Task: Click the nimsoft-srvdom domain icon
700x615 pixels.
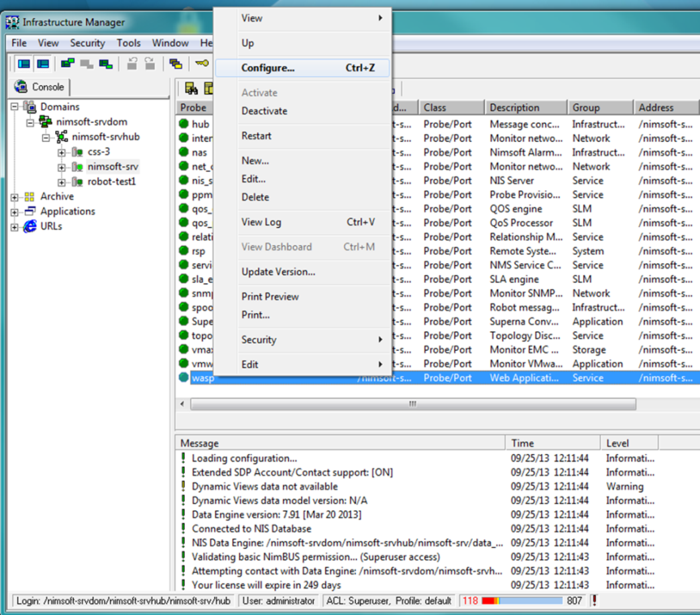Action: click(x=45, y=121)
